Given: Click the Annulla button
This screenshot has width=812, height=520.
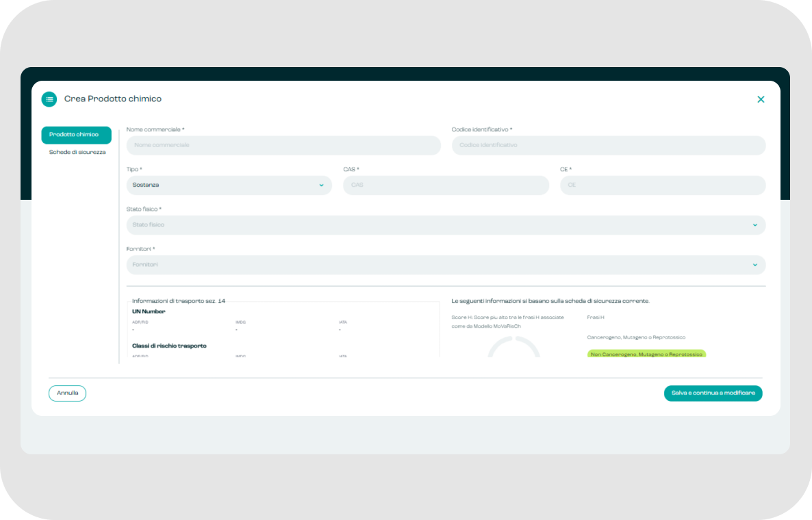Looking at the screenshot, I should point(67,393).
